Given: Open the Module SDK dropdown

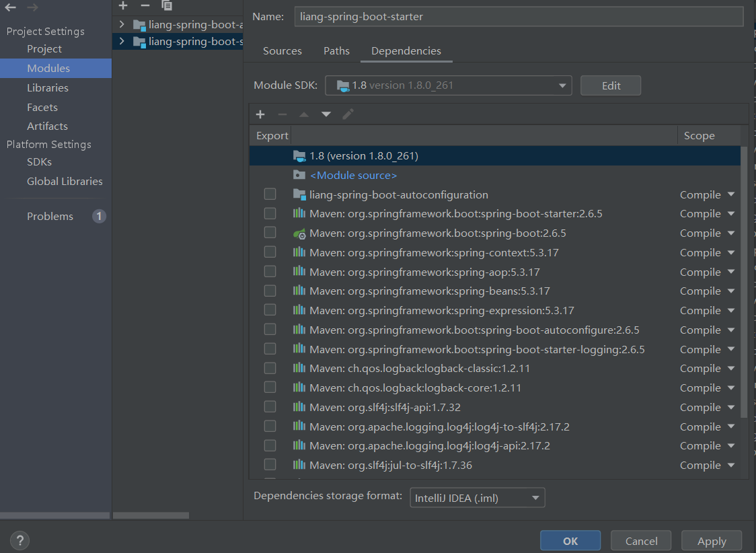Looking at the screenshot, I should tap(449, 85).
